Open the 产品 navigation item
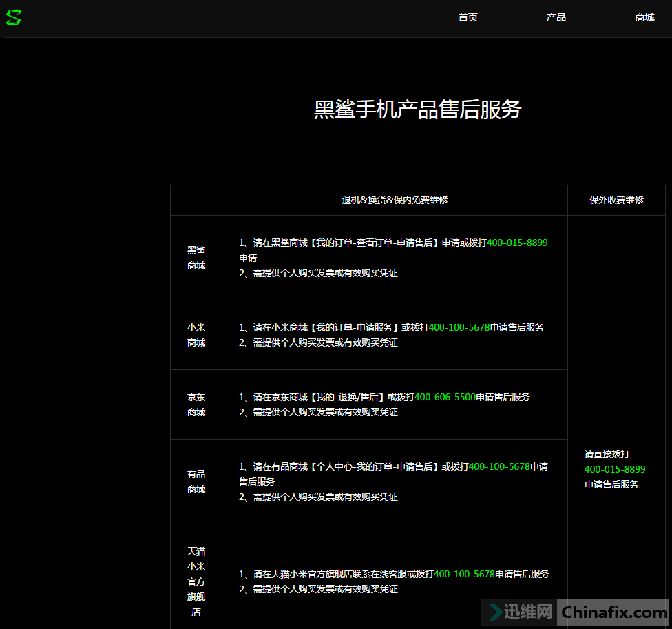 [556, 17]
